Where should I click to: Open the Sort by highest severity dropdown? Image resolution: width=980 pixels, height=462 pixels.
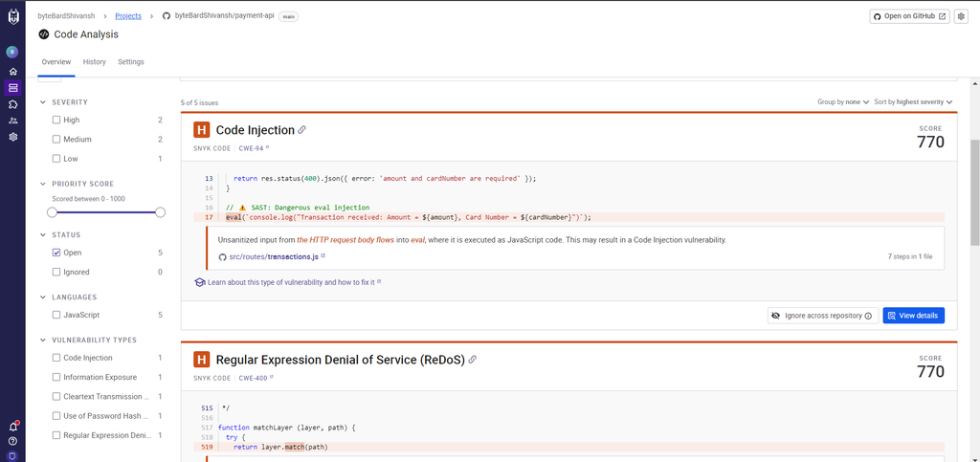pos(913,101)
